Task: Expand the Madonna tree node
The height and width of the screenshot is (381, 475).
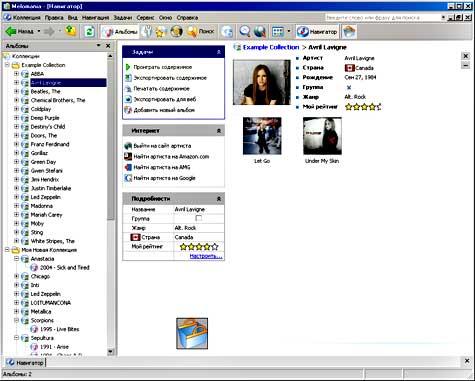Action: 16,206
